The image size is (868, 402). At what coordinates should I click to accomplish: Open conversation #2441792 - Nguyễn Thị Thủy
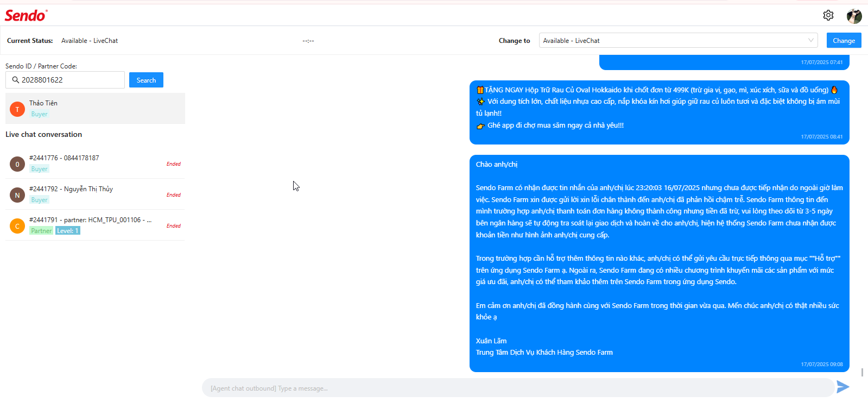point(95,194)
